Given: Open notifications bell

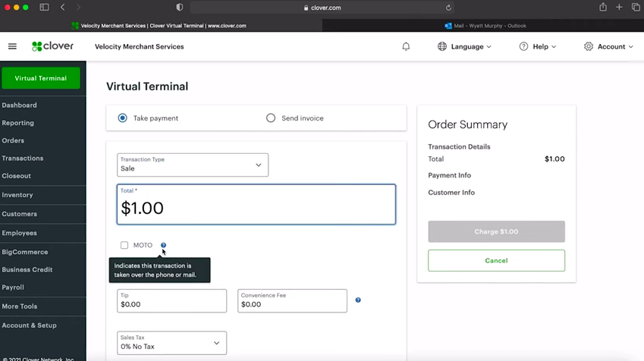Looking at the screenshot, I should (406, 46).
